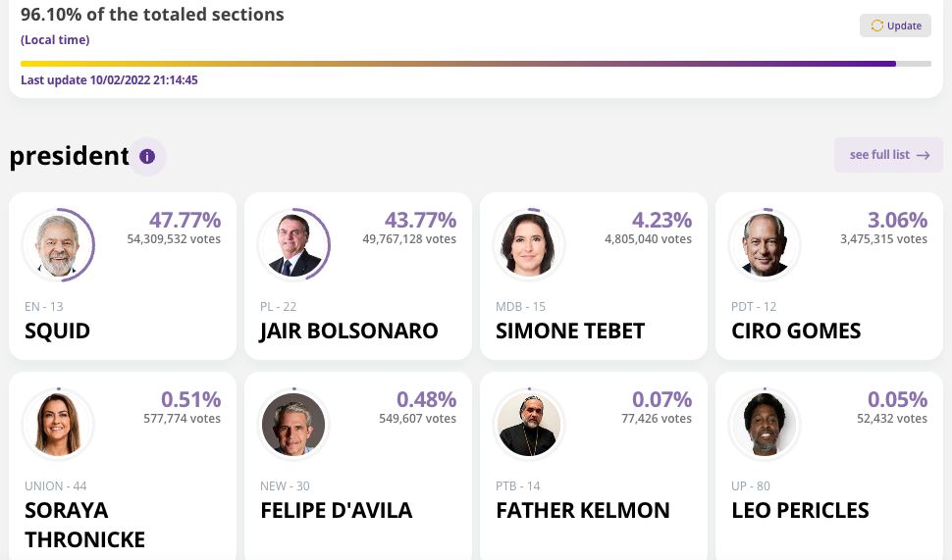
Task: Select the JAIR BOLSONARO name heading
Action: pos(348,331)
